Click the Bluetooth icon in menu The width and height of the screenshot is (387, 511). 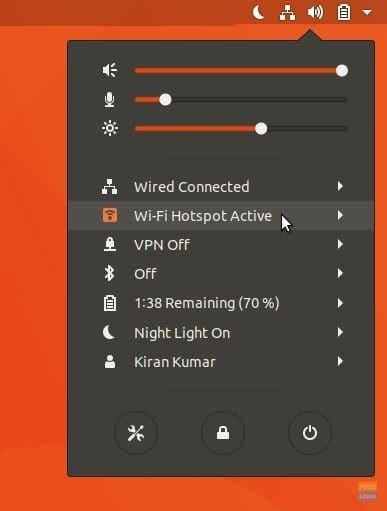109,274
